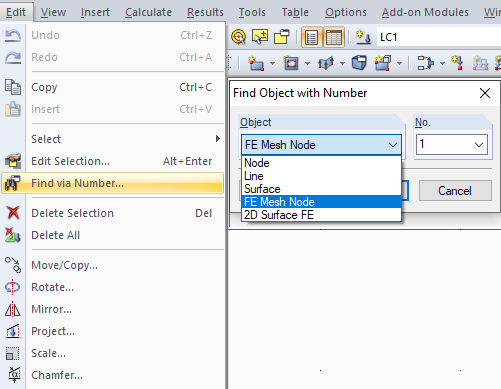This screenshot has width=501, height=389.
Task: Choose Edit Selection... menu entry
Action: (x=112, y=161)
